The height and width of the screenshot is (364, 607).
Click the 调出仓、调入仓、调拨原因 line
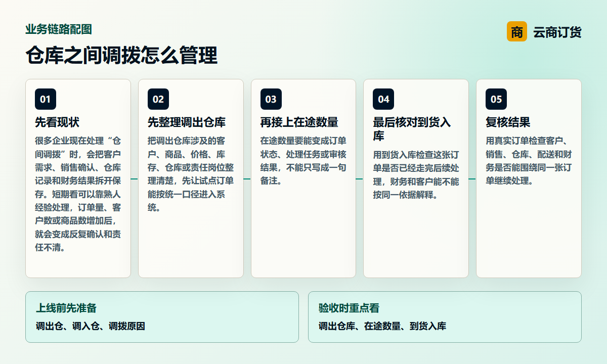click(x=91, y=326)
